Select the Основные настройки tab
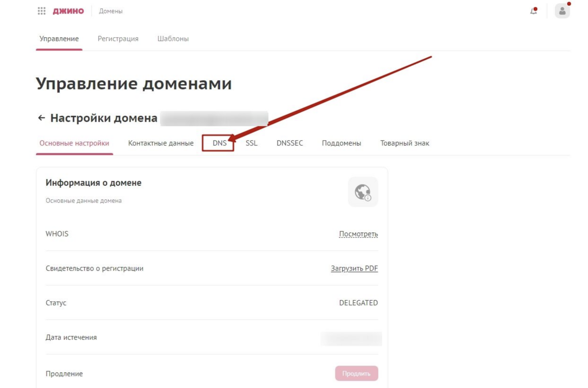 pyautogui.click(x=74, y=143)
